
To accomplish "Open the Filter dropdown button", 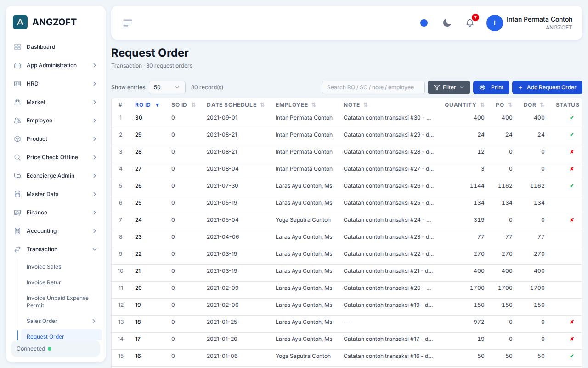I will point(449,87).
